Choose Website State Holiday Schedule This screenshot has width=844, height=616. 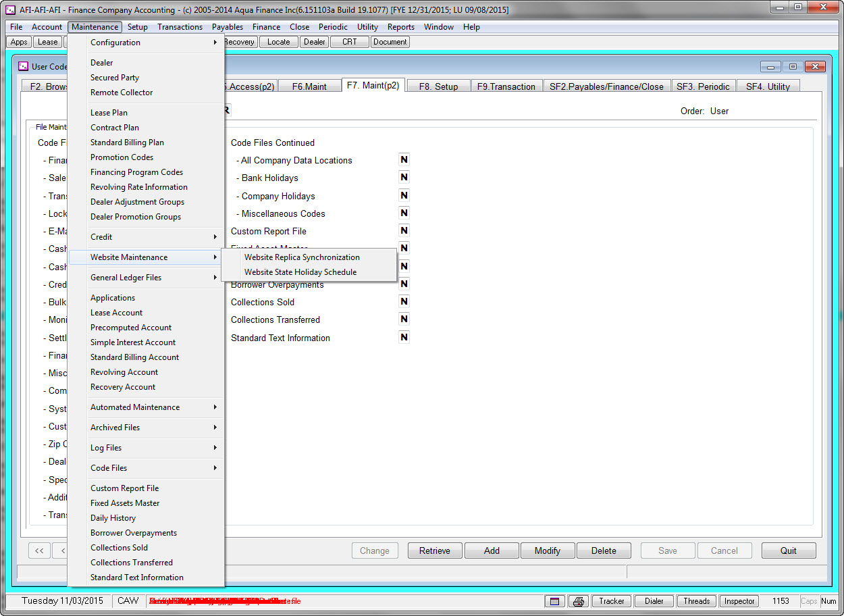click(300, 272)
